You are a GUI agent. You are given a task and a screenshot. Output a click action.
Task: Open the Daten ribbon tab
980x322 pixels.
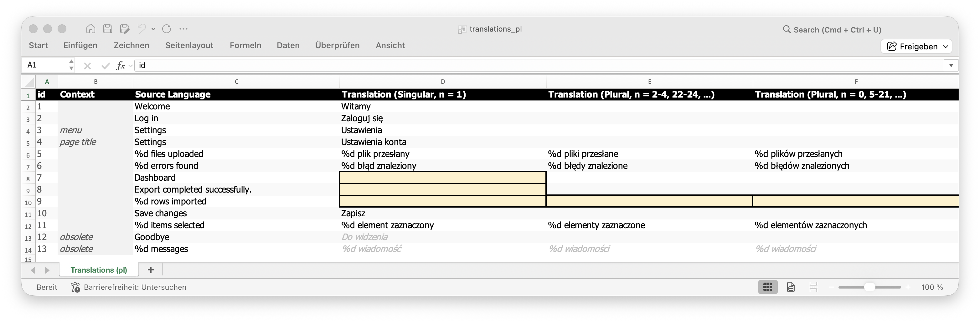click(288, 45)
